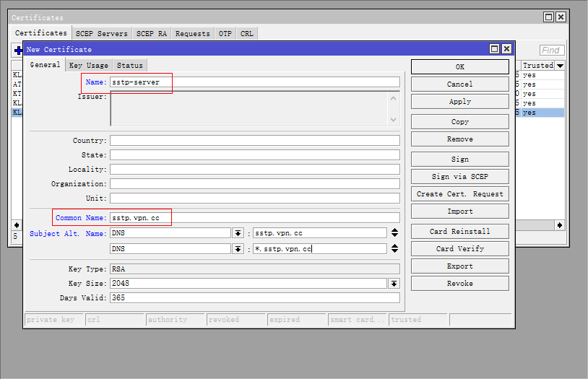
Task: Go to the SCEP Servers tab
Action: click(101, 33)
